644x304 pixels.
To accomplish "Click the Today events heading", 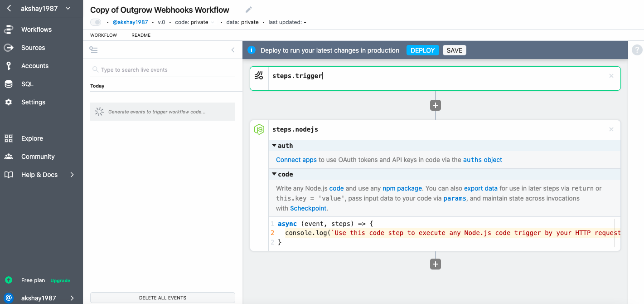I will coord(97,86).
